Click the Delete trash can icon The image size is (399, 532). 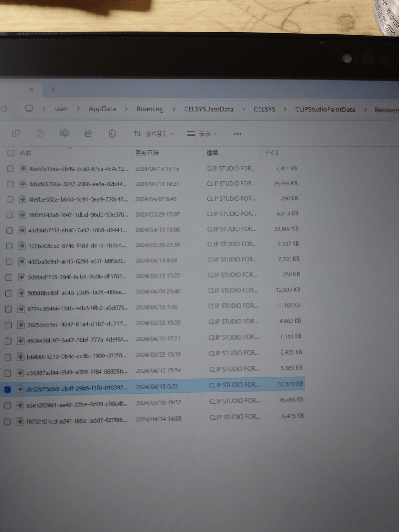tap(112, 133)
